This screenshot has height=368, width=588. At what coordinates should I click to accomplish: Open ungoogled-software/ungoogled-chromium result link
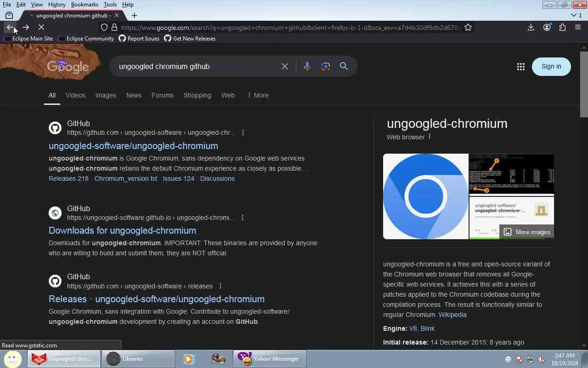coord(133,146)
